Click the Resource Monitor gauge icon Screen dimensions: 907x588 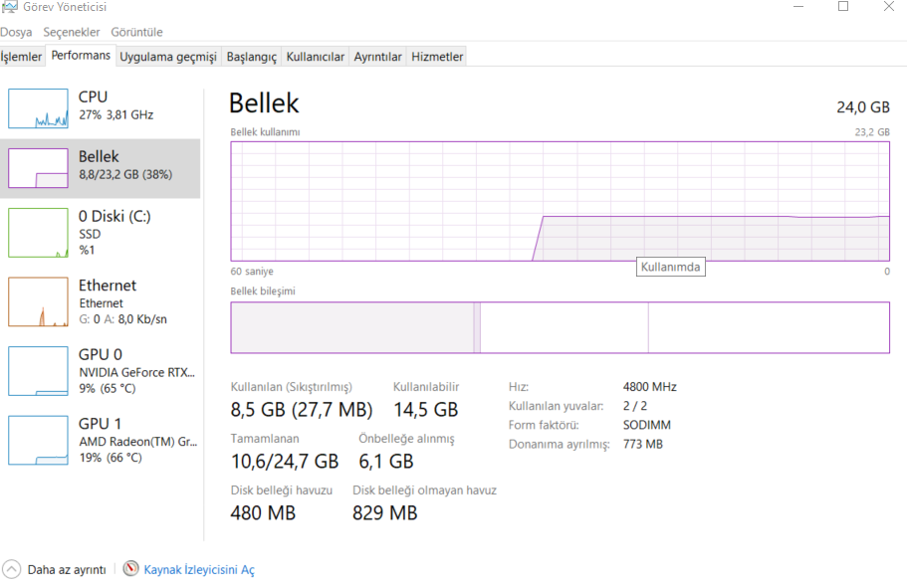click(x=131, y=569)
